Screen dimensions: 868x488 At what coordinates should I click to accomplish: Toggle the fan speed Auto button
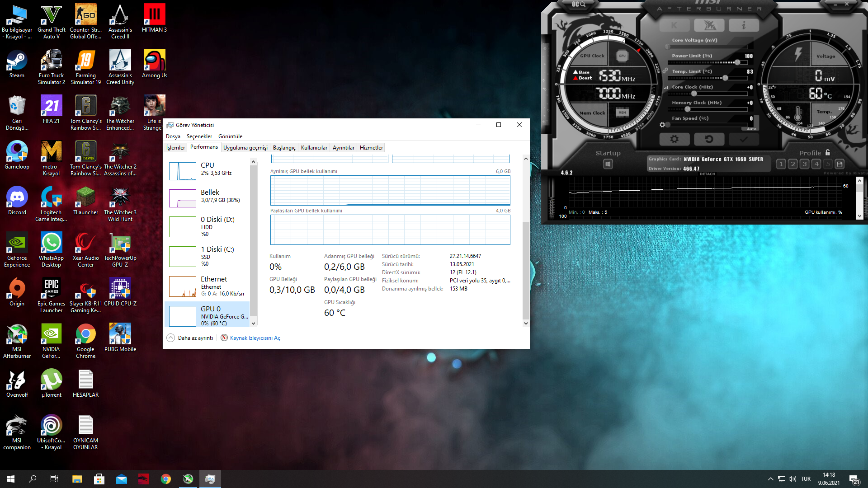[x=751, y=129]
